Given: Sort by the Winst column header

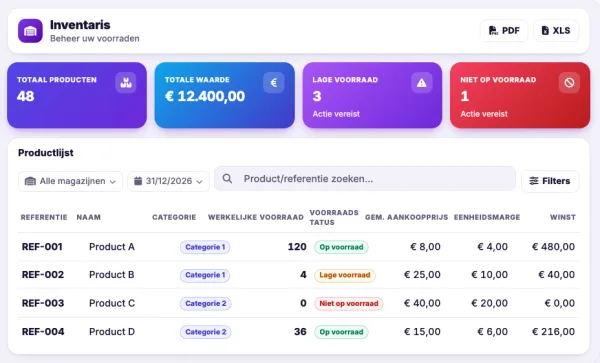Looking at the screenshot, I should coord(563,217).
